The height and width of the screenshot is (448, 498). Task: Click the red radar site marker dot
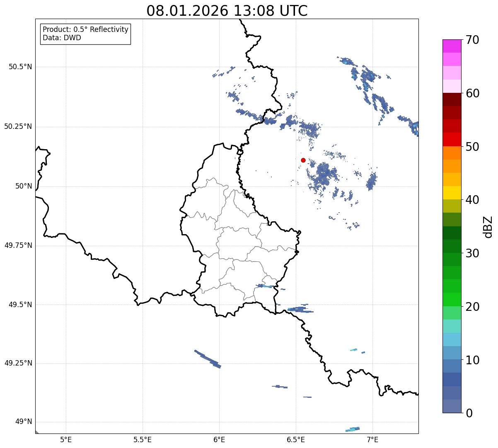click(x=303, y=160)
